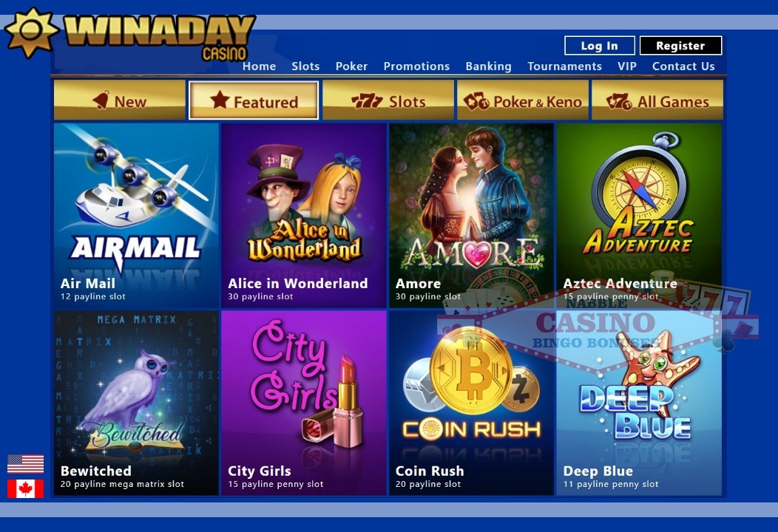Click the Winaday Casino sun logo
Viewport: 778px width, 532px height.
(30, 33)
